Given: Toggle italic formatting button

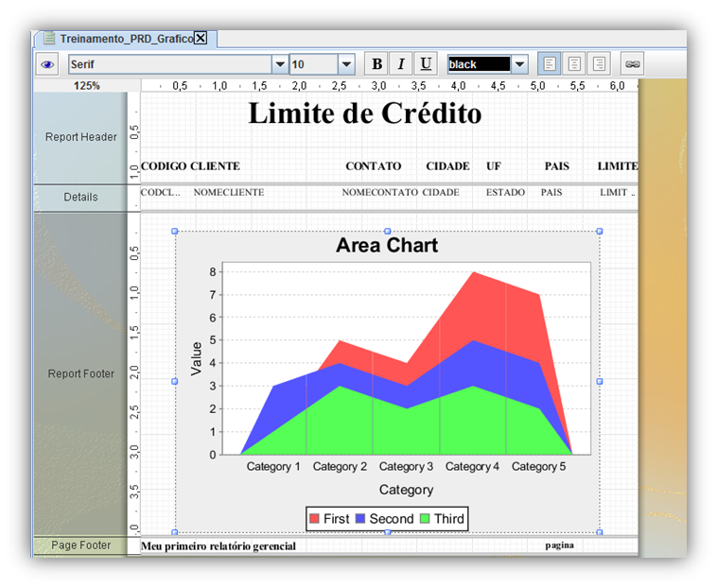Looking at the screenshot, I should coord(401,64).
